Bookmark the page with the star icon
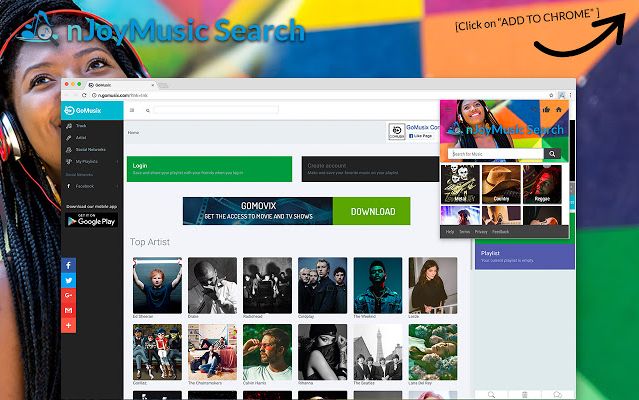This screenshot has width=639, height=400. pos(551,95)
